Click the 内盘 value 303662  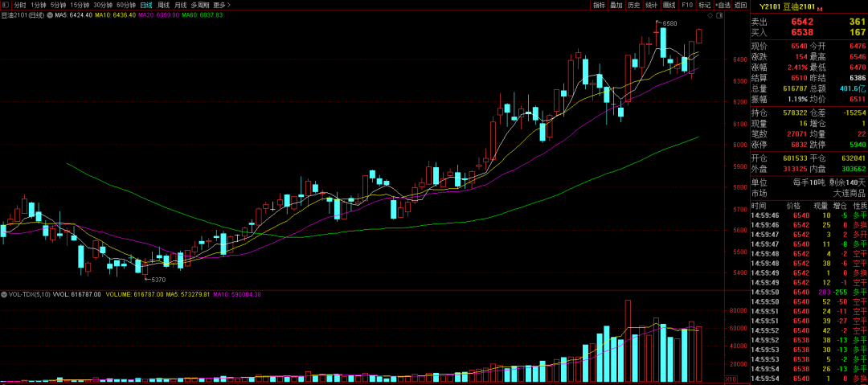pyautogui.click(x=853, y=169)
